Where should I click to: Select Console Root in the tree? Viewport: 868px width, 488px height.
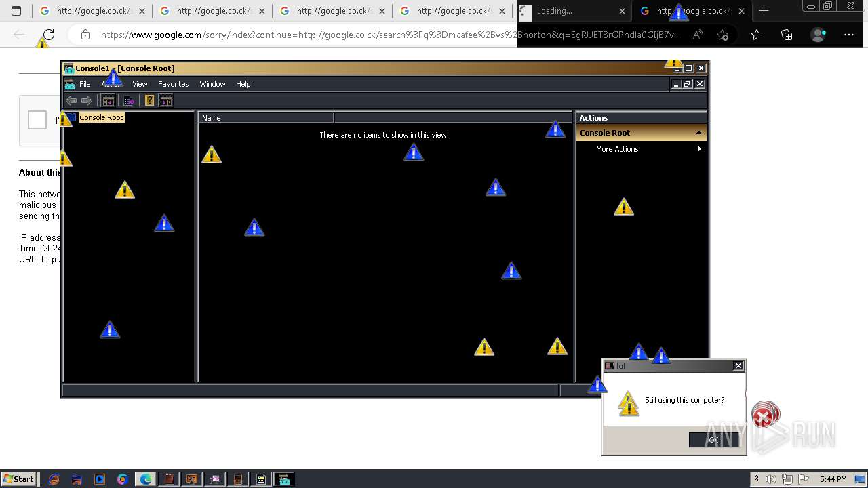101,117
